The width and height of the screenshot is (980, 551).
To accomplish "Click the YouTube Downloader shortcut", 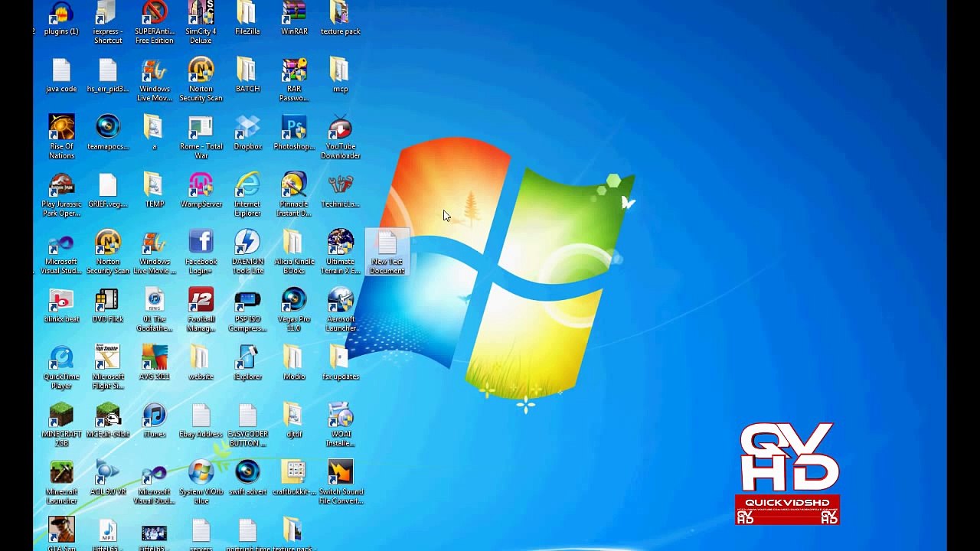I will [341, 137].
